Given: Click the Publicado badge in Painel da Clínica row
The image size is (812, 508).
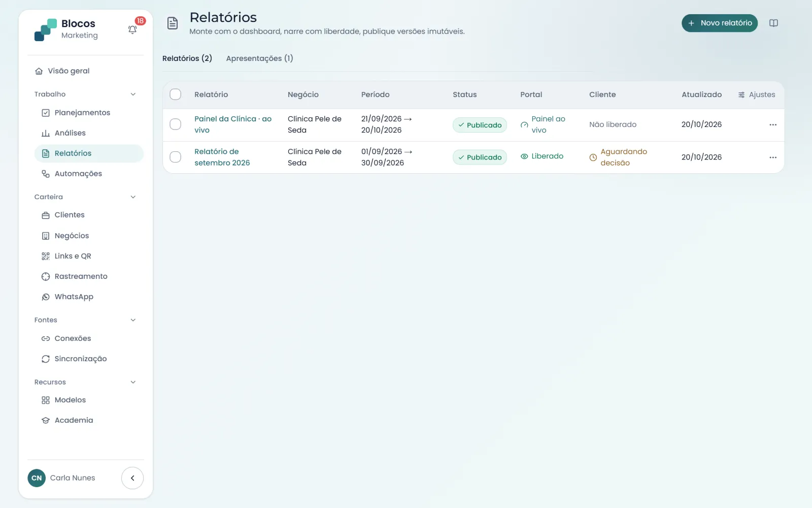Looking at the screenshot, I should [x=480, y=125].
